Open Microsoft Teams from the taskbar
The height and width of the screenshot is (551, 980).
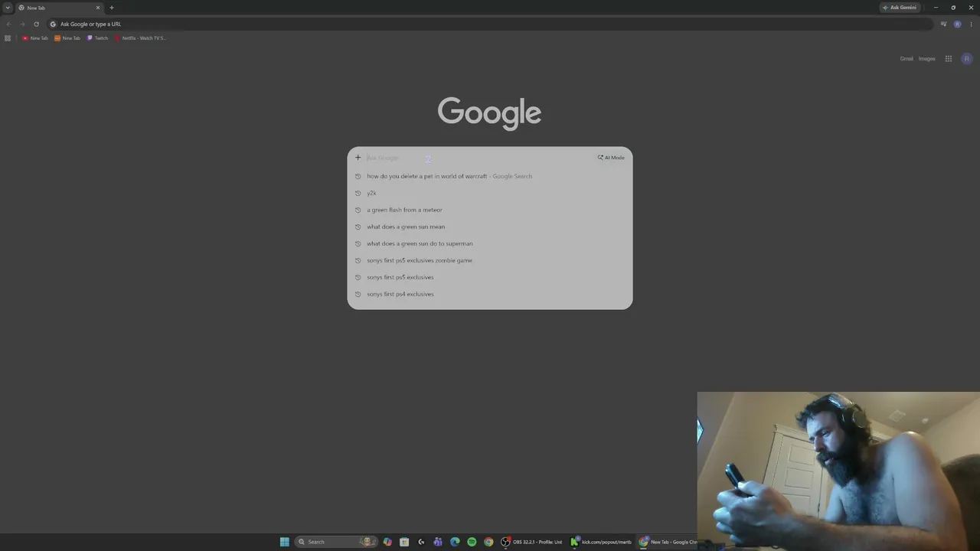coord(438,542)
